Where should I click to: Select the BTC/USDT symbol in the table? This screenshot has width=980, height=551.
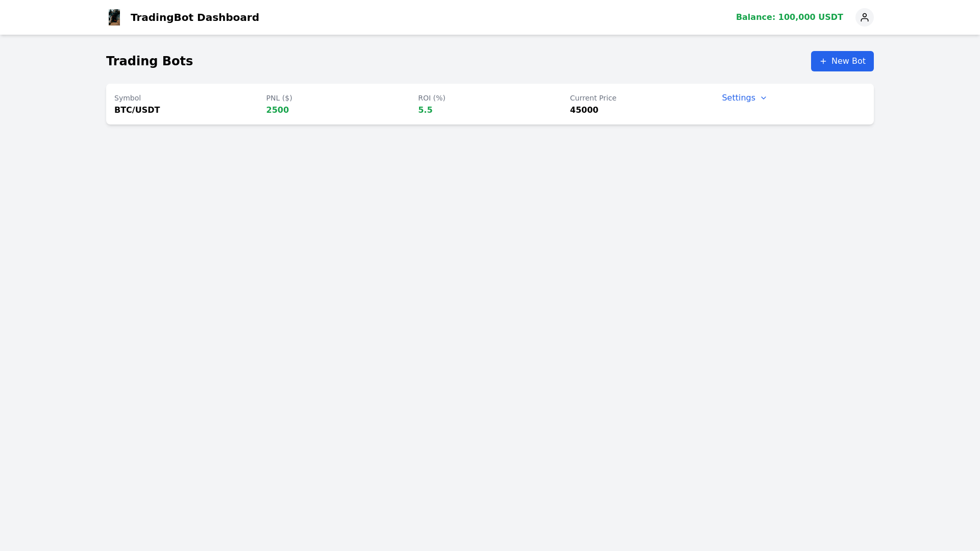tap(137, 110)
